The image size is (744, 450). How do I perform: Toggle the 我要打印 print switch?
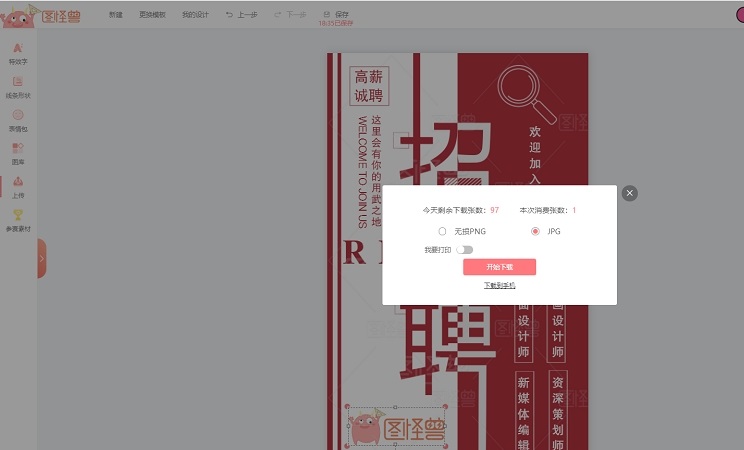click(x=464, y=250)
